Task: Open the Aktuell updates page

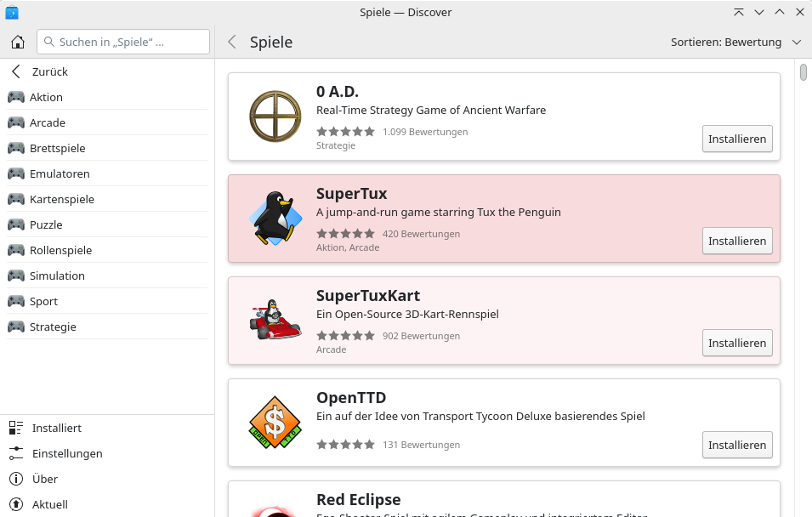Action: tap(107, 504)
